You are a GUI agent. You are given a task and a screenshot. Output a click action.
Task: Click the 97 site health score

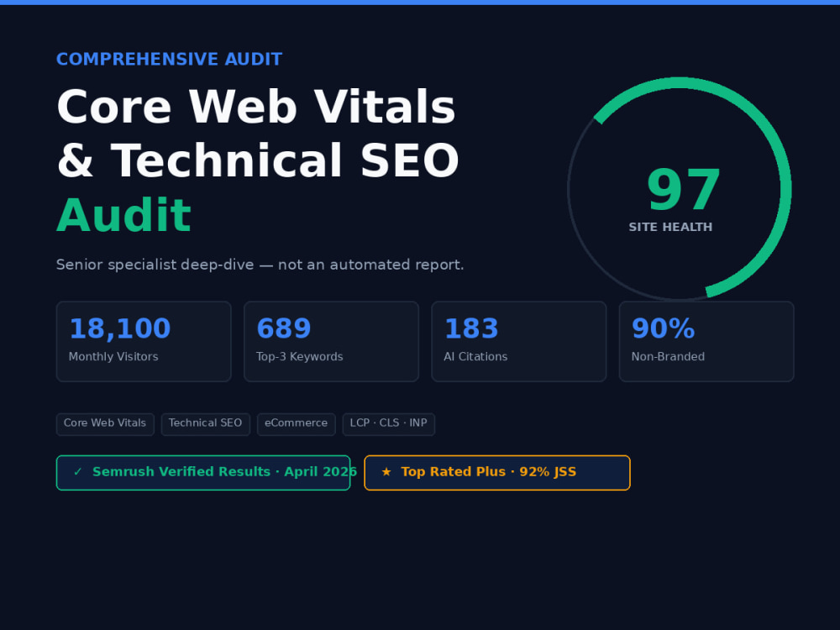click(683, 190)
